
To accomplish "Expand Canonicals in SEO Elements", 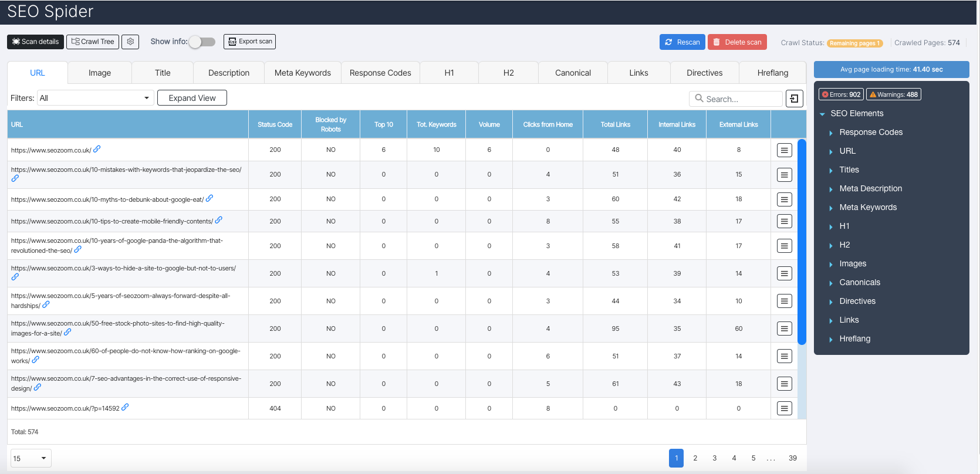I will click(x=831, y=283).
